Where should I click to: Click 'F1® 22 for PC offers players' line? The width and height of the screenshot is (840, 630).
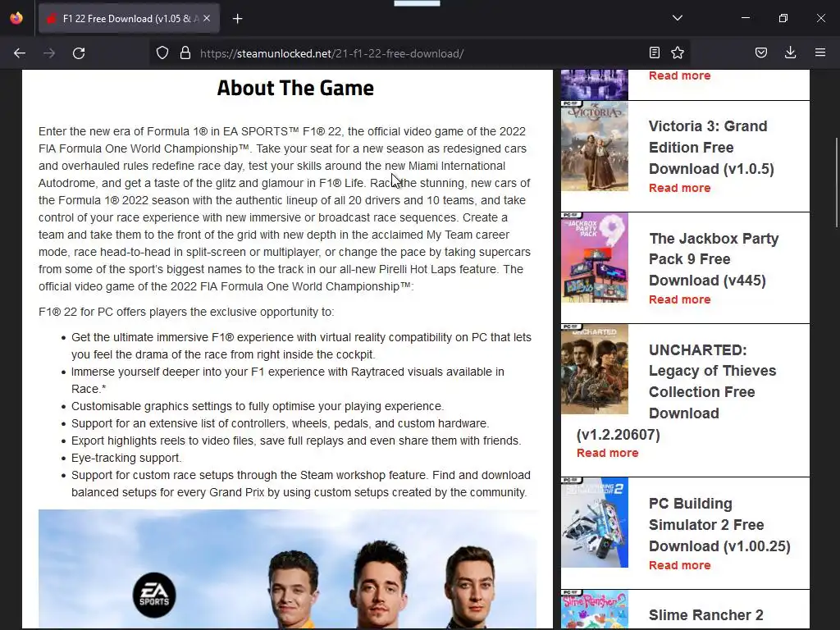click(186, 312)
